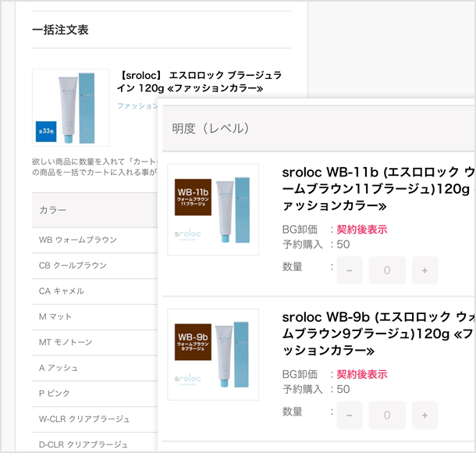The width and height of the screenshot is (476, 453).
Task: Select W-CLR クリアブラージュ color row
Action: click(84, 419)
